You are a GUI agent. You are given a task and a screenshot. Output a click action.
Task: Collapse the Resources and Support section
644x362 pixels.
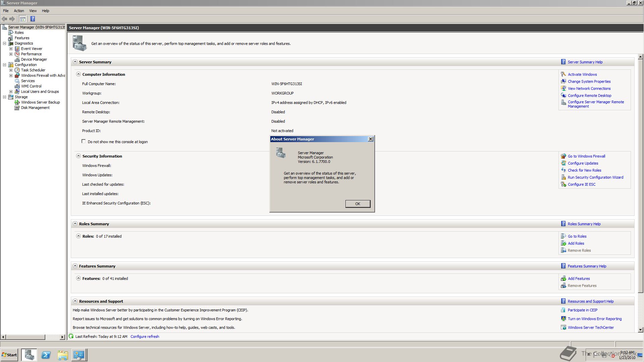75,301
